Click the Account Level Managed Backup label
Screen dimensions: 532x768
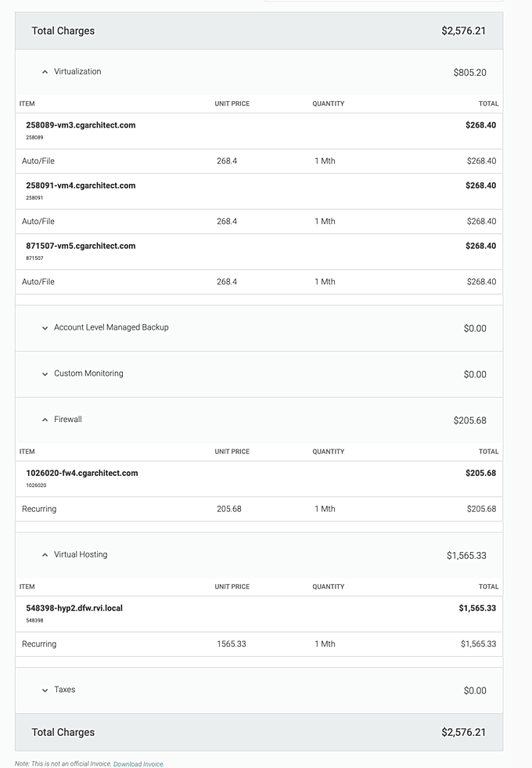point(111,327)
